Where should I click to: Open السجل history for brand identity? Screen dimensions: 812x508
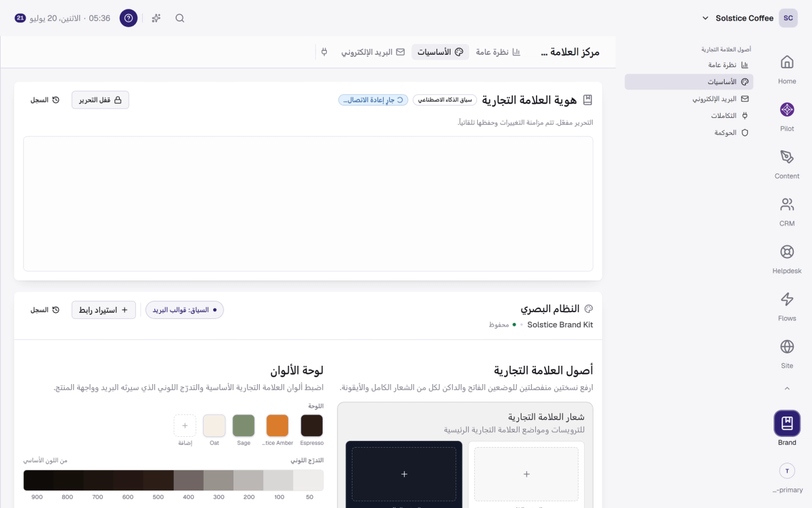45,100
